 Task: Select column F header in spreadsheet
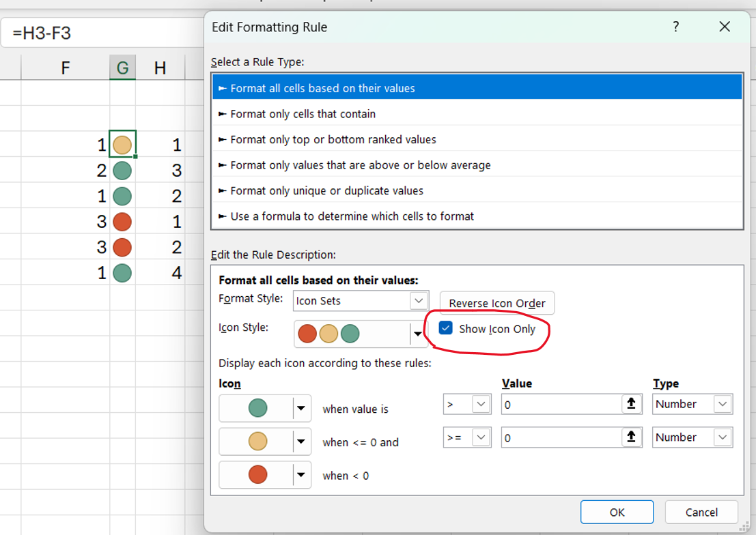coord(66,68)
